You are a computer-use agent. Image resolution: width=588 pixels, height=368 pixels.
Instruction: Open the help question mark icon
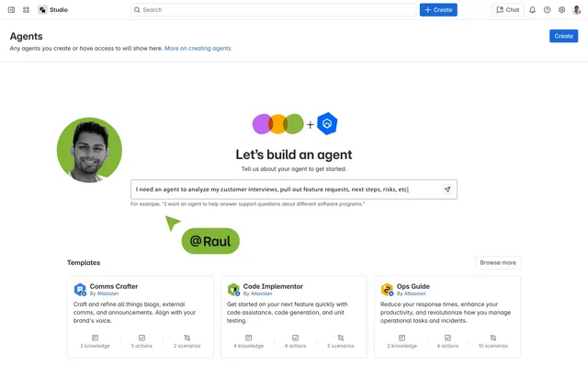tap(547, 10)
